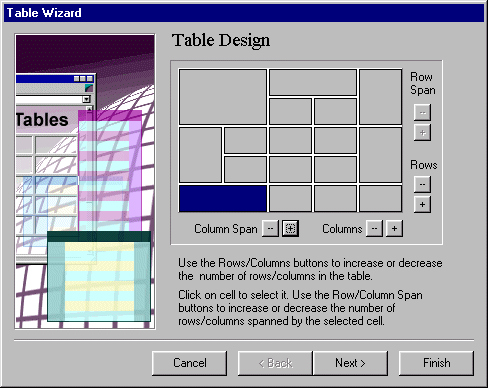This screenshot has height=388, width=488.
Task: Click the Tables wizard preview image
Action: [85, 182]
